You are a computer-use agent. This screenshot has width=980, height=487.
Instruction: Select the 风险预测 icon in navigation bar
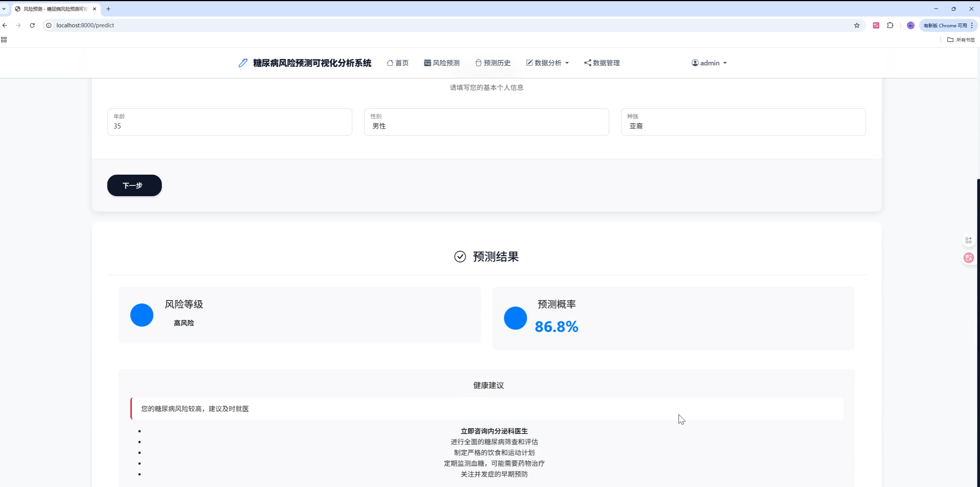pyautogui.click(x=427, y=63)
